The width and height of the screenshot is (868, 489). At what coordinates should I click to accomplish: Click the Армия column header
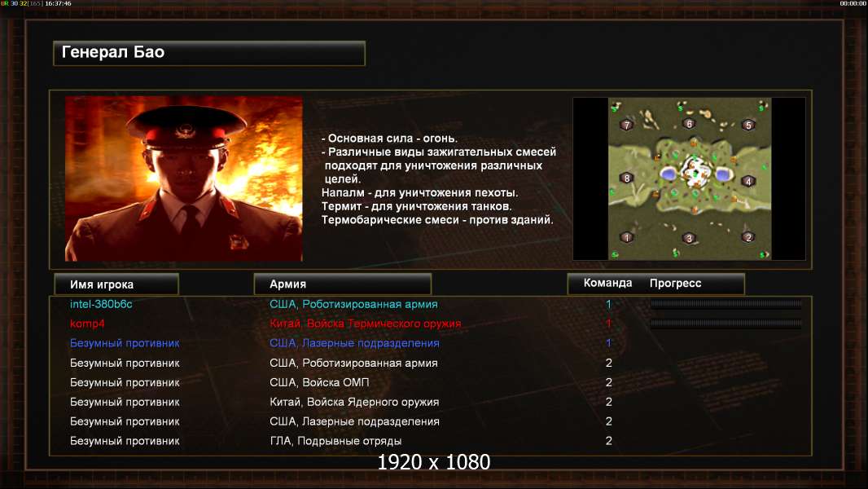click(x=342, y=284)
